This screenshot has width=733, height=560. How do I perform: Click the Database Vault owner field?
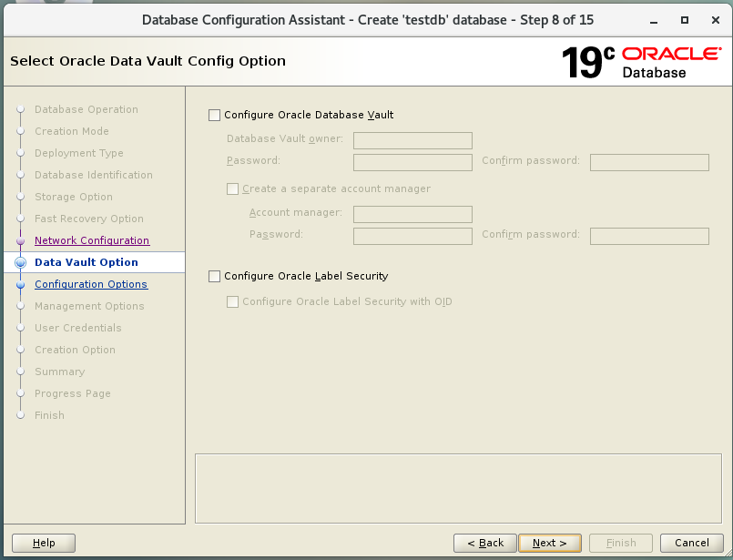coord(412,140)
